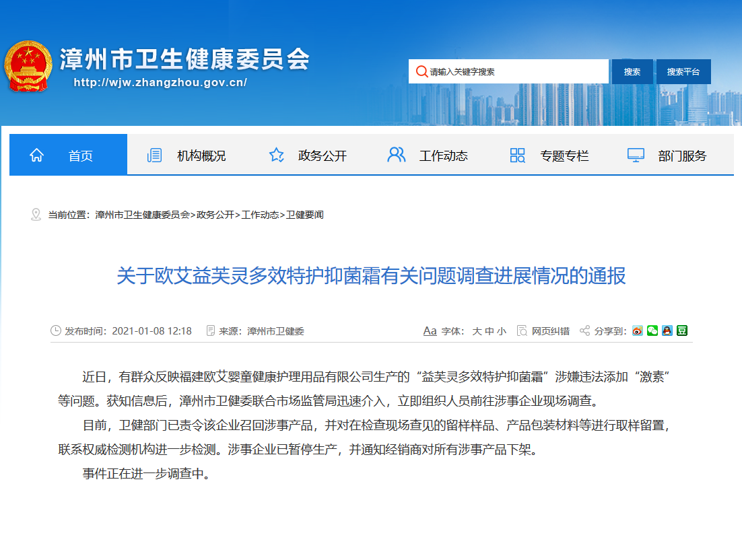
Task: Share article to Weibo
Action: (x=638, y=330)
